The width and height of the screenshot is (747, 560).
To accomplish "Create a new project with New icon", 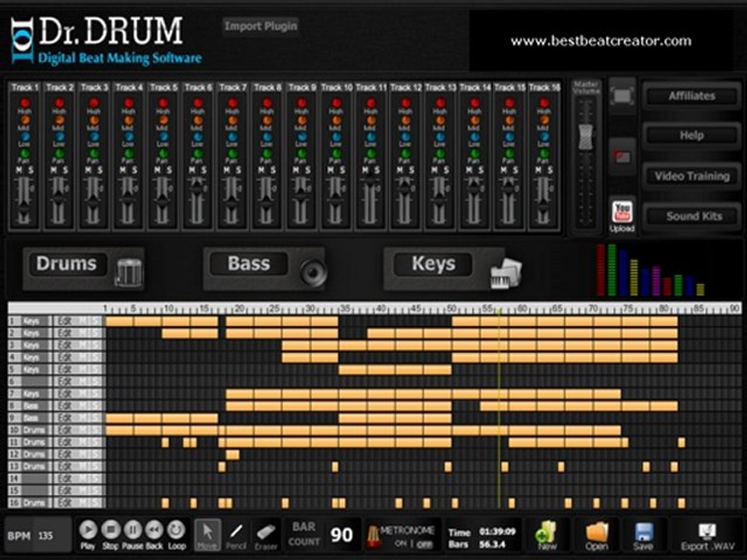I will 547,534.
